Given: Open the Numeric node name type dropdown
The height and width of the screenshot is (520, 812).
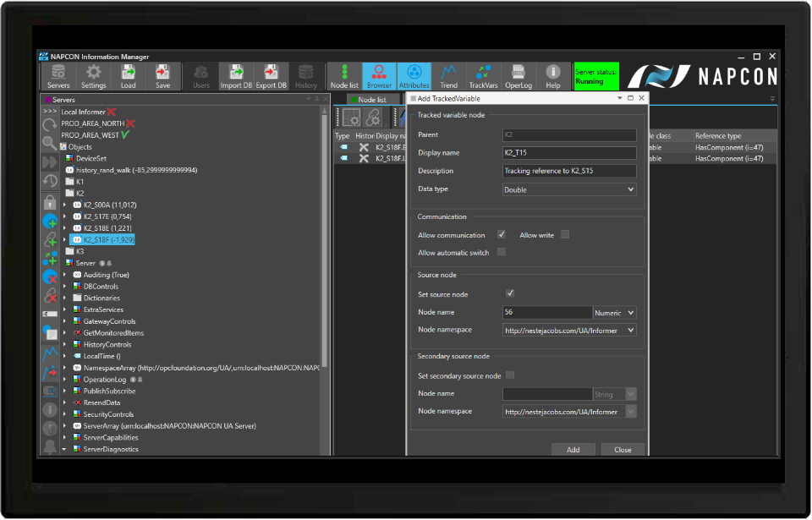Looking at the screenshot, I should [x=614, y=313].
